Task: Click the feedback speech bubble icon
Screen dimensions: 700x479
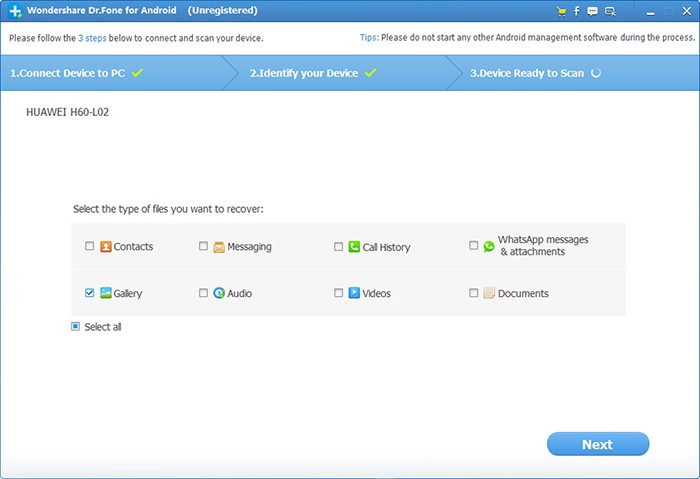Action: tap(592, 12)
